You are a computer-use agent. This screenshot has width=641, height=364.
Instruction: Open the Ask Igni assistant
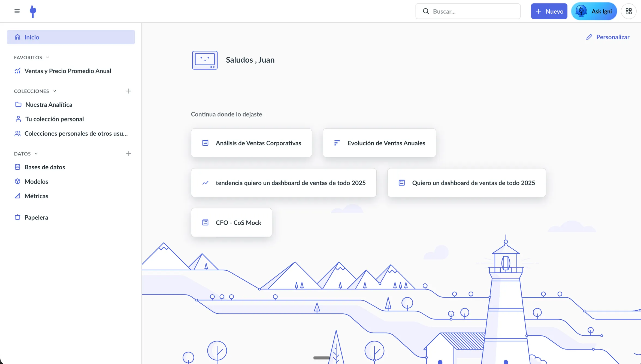pyautogui.click(x=594, y=11)
